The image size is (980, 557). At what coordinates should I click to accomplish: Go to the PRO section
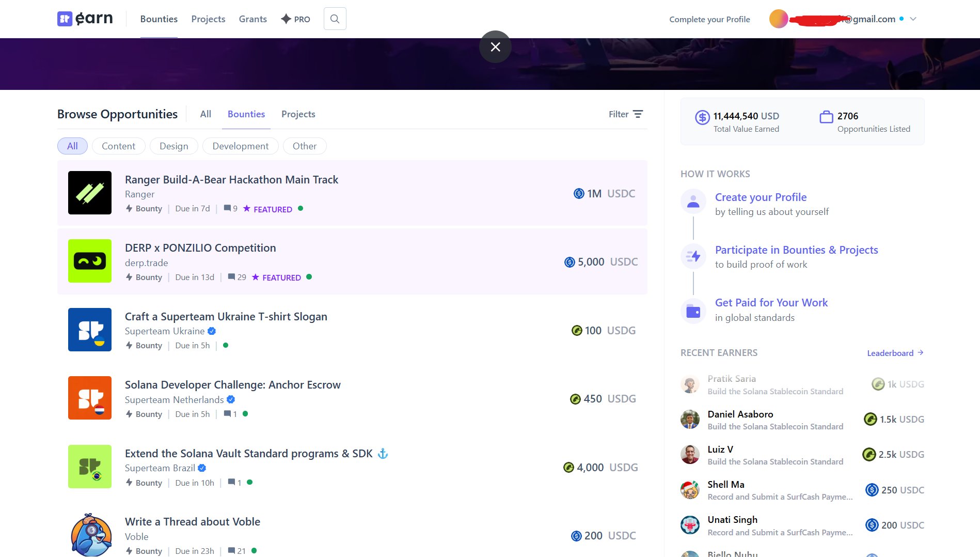pyautogui.click(x=295, y=19)
